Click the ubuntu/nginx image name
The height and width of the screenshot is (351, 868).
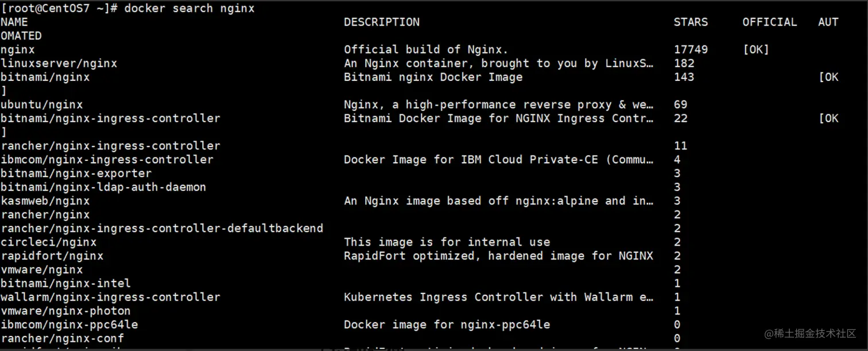coord(41,105)
